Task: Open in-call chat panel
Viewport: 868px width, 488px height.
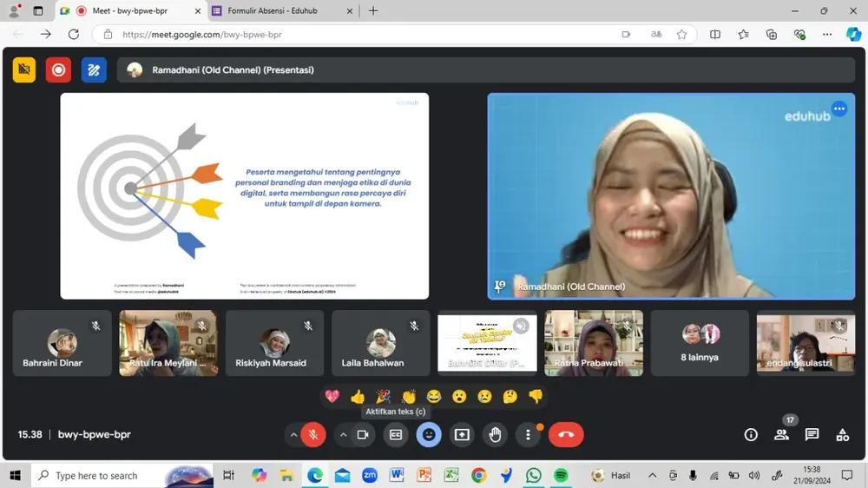Action: tap(812, 435)
